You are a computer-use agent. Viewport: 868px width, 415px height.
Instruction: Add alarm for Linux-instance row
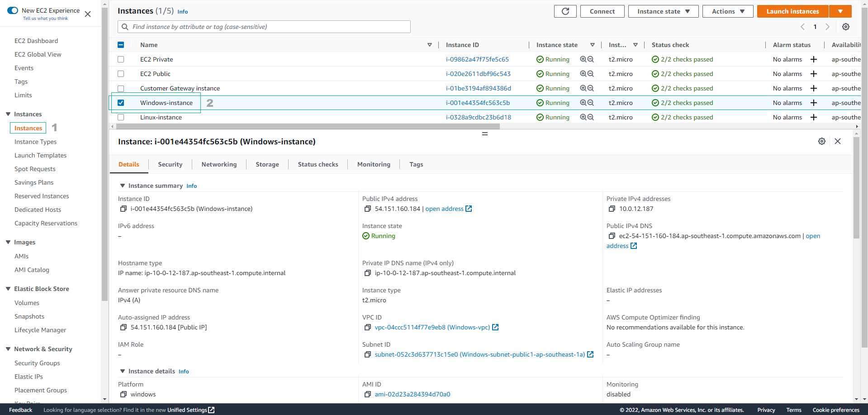[x=813, y=117]
